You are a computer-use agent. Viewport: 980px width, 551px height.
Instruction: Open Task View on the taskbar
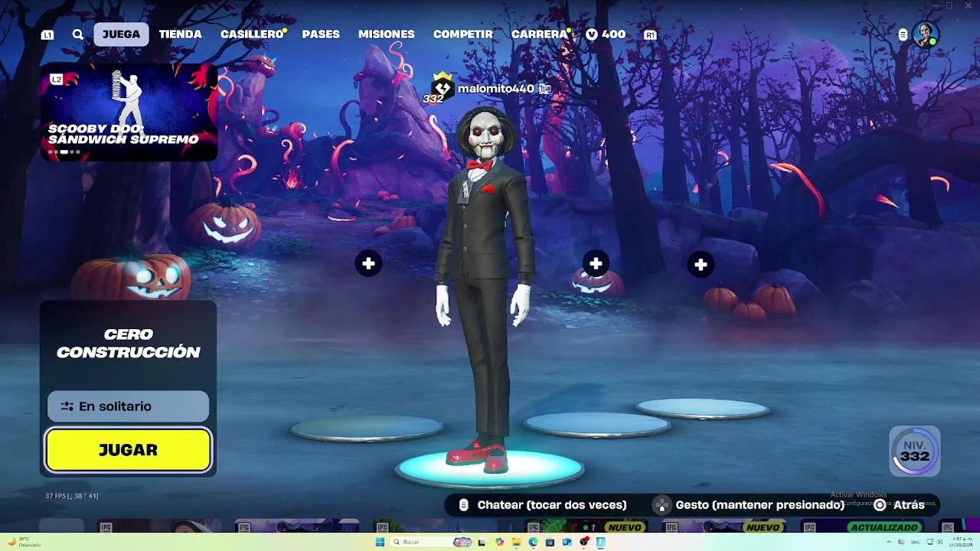pyautogui.click(x=482, y=542)
